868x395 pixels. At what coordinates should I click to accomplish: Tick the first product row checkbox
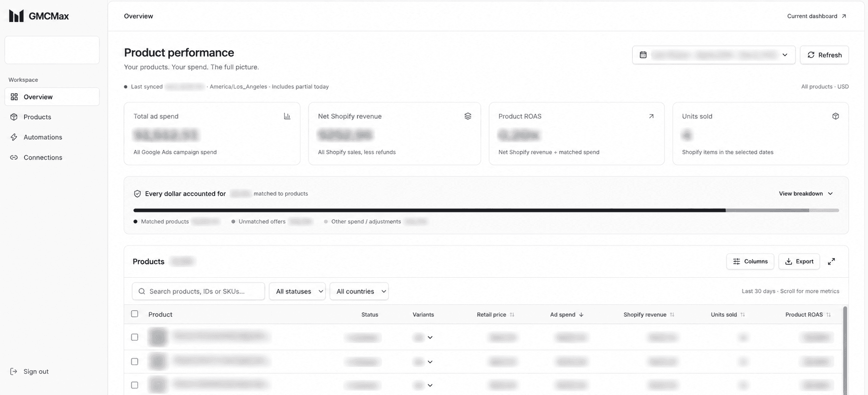[x=135, y=337]
